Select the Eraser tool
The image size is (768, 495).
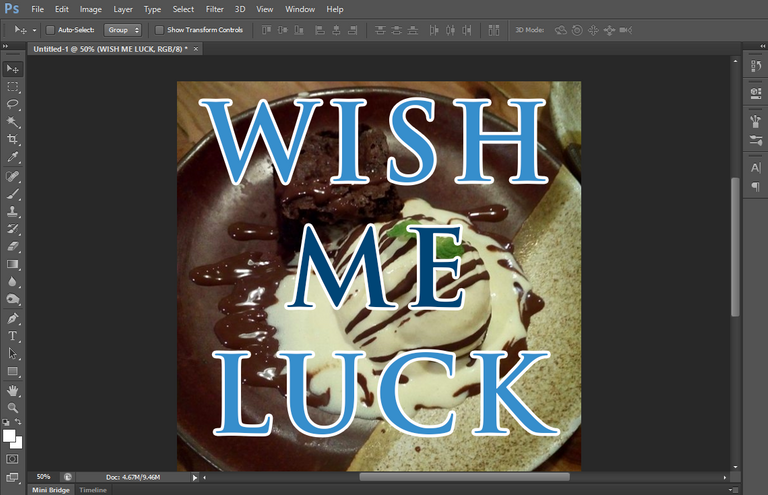(x=12, y=246)
